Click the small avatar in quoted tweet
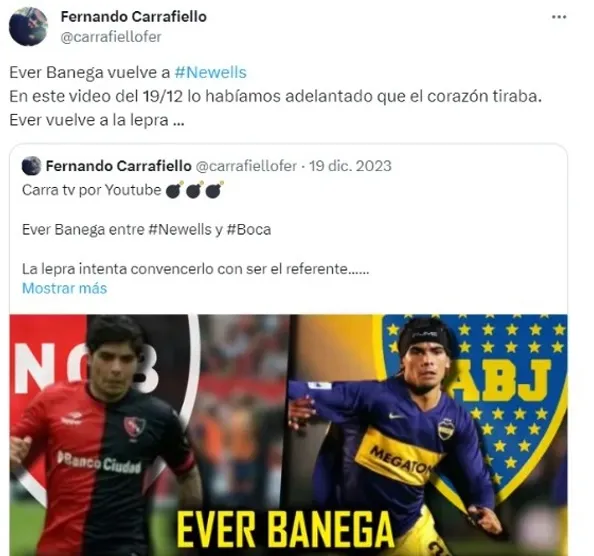The height and width of the screenshot is (556, 594). click(x=31, y=166)
